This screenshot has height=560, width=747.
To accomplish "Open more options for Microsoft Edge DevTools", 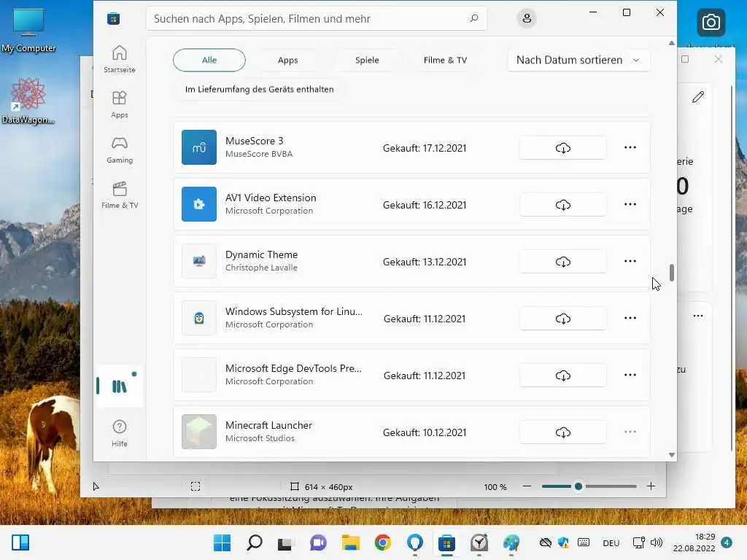I will pyautogui.click(x=630, y=376).
